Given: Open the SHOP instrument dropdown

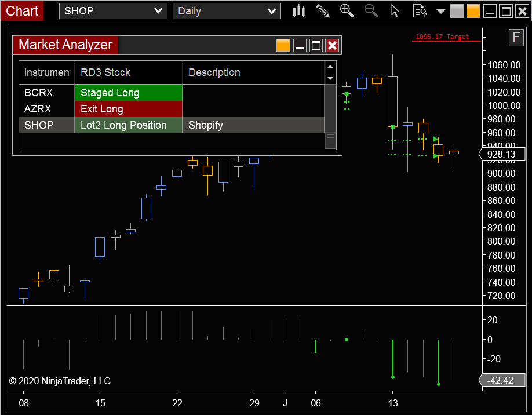Looking at the screenshot, I should click(x=112, y=10).
